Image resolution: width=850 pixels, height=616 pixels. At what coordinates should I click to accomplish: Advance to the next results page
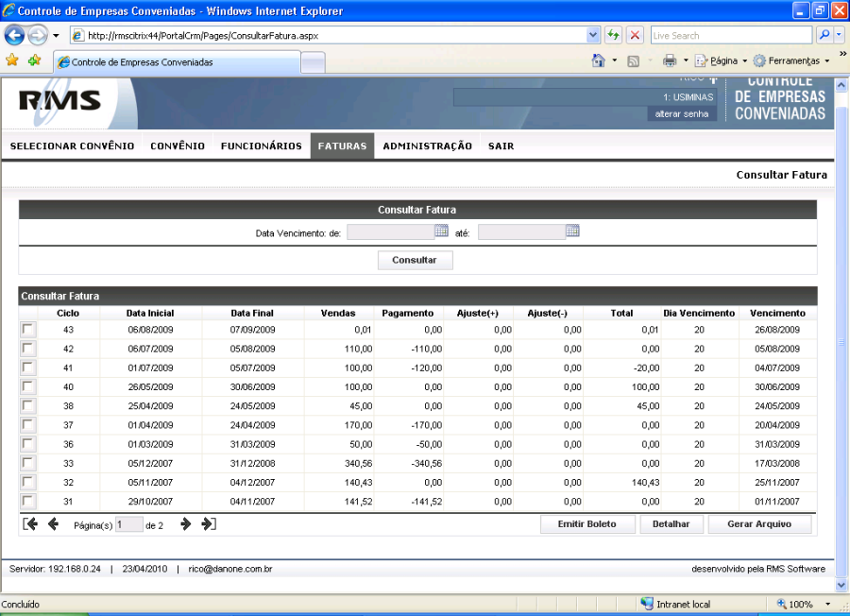tap(186, 524)
